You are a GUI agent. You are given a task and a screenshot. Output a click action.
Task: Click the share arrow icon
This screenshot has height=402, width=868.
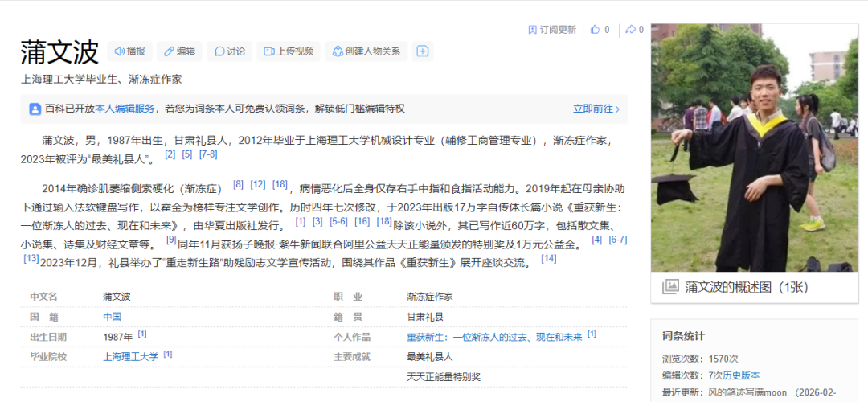coord(630,30)
